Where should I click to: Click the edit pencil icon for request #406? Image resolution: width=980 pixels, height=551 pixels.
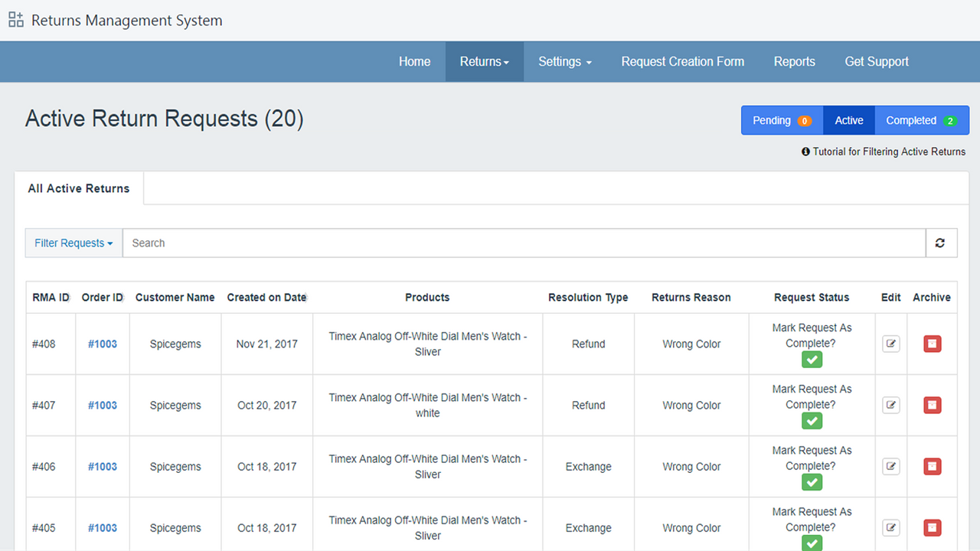pyautogui.click(x=890, y=466)
